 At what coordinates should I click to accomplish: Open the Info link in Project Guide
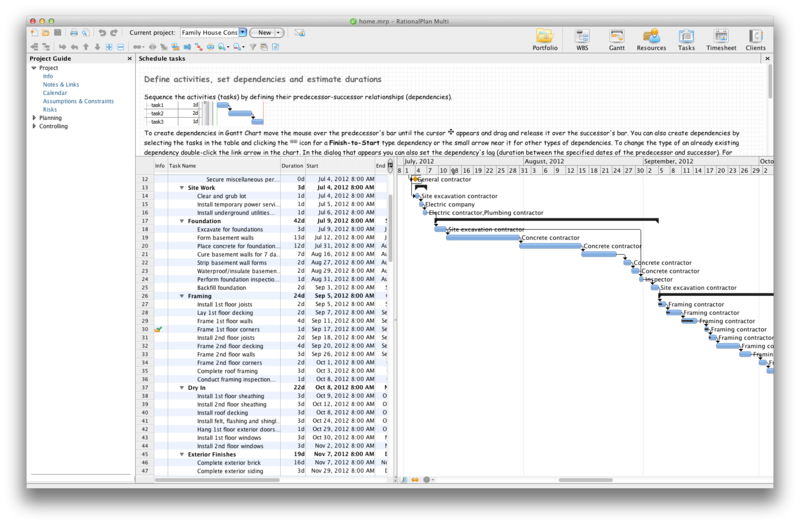[48, 76]
